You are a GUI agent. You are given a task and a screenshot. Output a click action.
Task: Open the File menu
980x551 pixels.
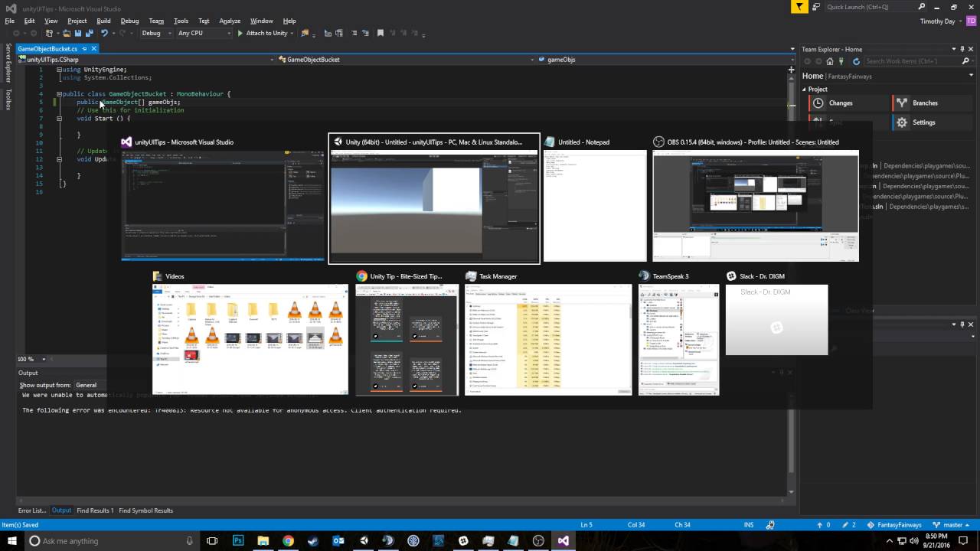(x=10, y=21)
